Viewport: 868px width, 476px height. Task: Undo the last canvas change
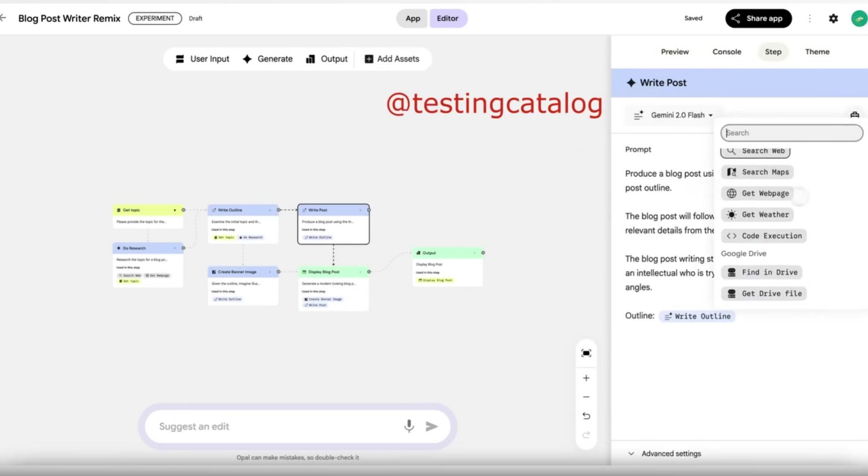(586, 416)
